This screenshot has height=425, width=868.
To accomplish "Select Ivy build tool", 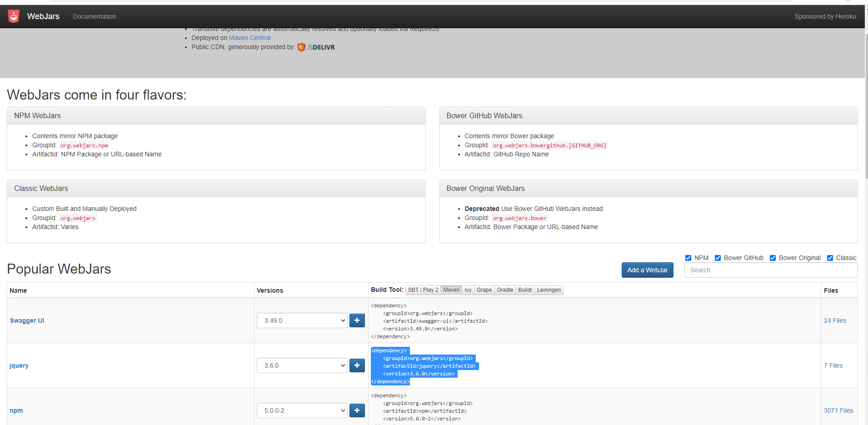I will pos(468,290).
